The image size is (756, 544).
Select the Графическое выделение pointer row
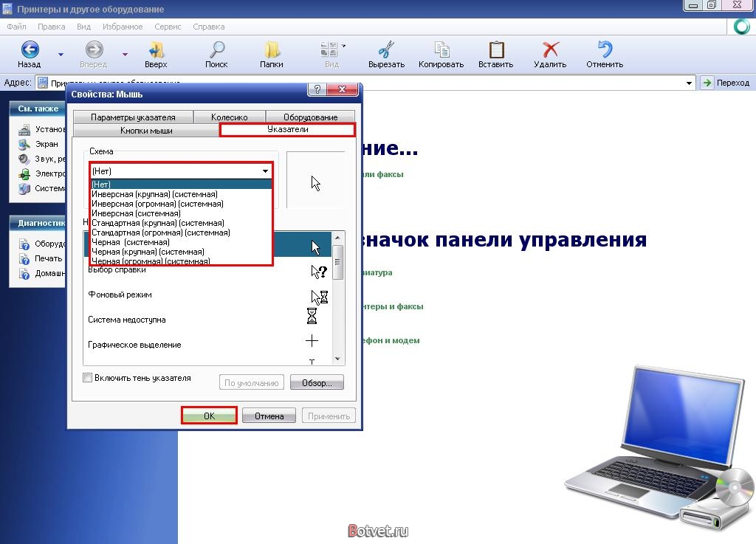207,345
